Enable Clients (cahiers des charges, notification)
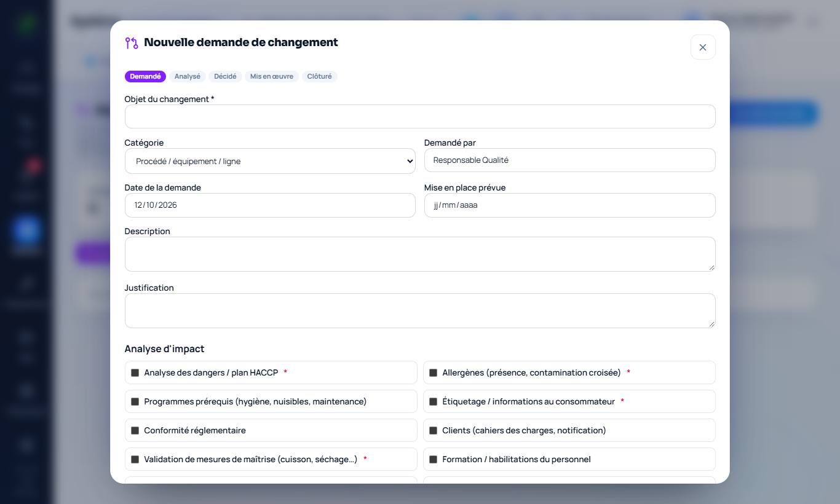This screenshot has width=840, height=504. coord(434,430)
